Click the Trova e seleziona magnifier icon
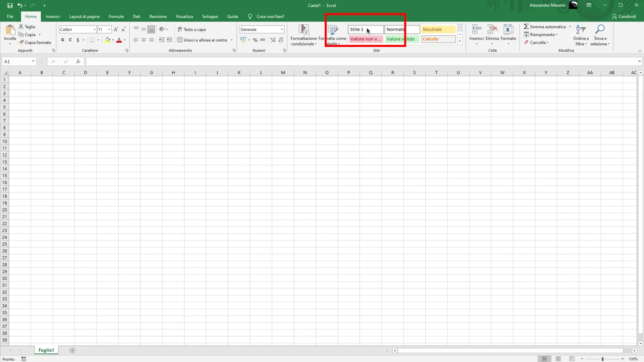Image resolution: width=644 pixels, height=362 pixels. click(x=600, y=29)
